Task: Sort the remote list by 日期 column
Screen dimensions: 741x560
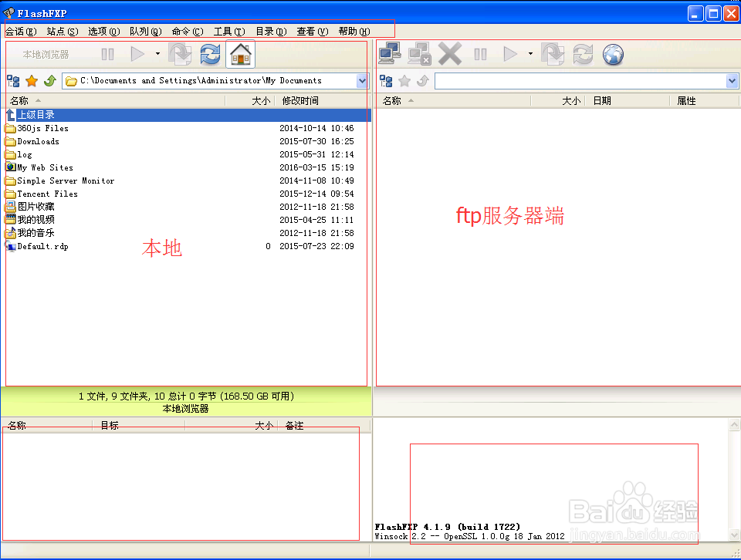Action: [x=628, y=100]
